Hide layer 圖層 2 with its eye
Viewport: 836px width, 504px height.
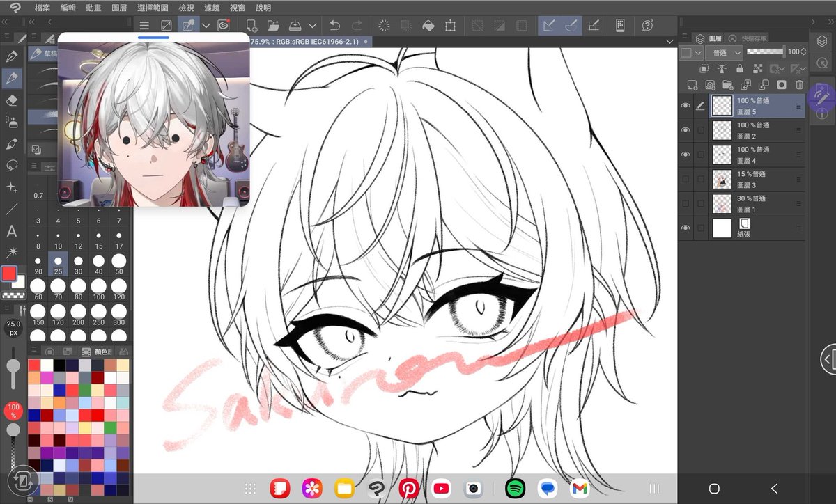(686, 130)
